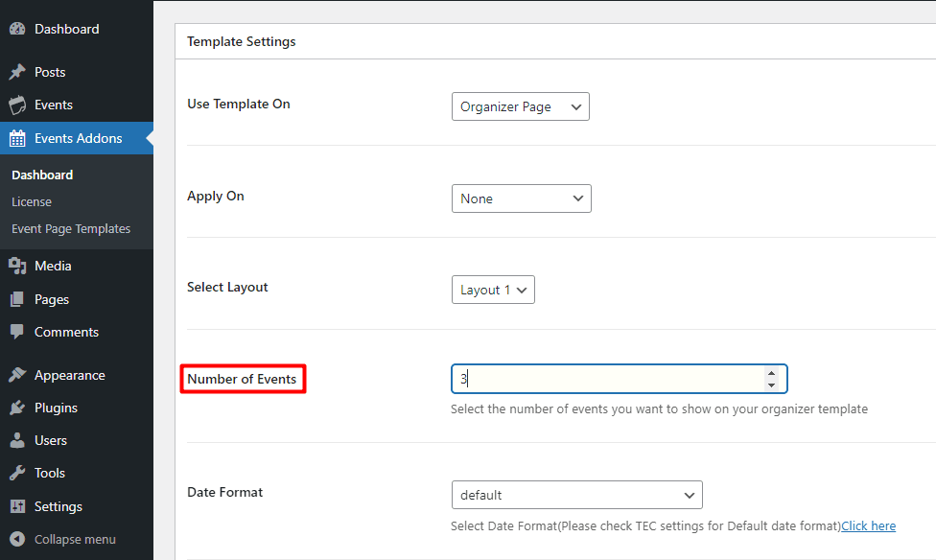Image resolution: width=936 pixels, height=560 pixels.
Task: Click the Plugins plug icon
Action: point(17,408)
